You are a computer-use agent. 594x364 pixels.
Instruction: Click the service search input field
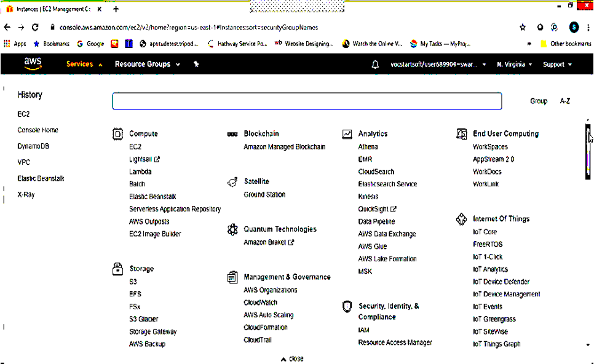[307, 101]
